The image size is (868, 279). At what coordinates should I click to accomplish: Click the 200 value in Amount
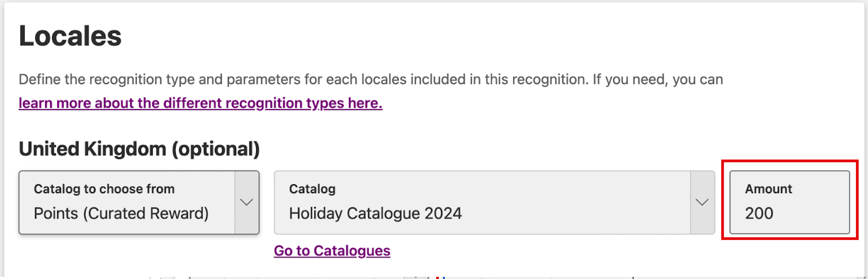point(759,213)
